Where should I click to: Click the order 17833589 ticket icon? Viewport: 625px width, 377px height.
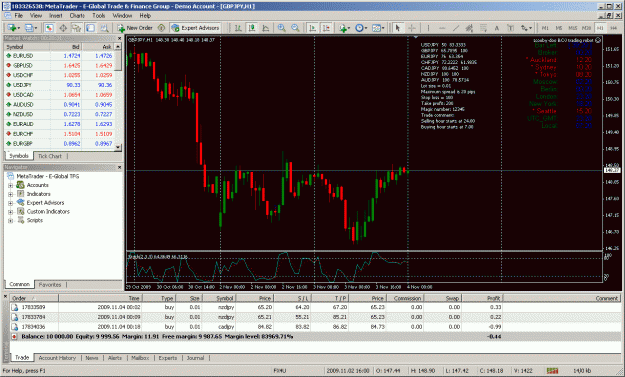[15, 308]
